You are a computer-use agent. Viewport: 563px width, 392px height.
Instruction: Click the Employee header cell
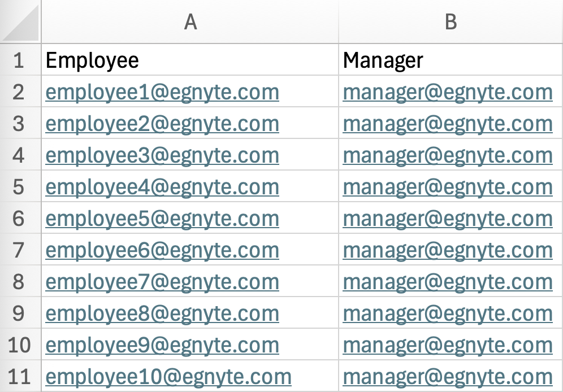pos(92,60)
